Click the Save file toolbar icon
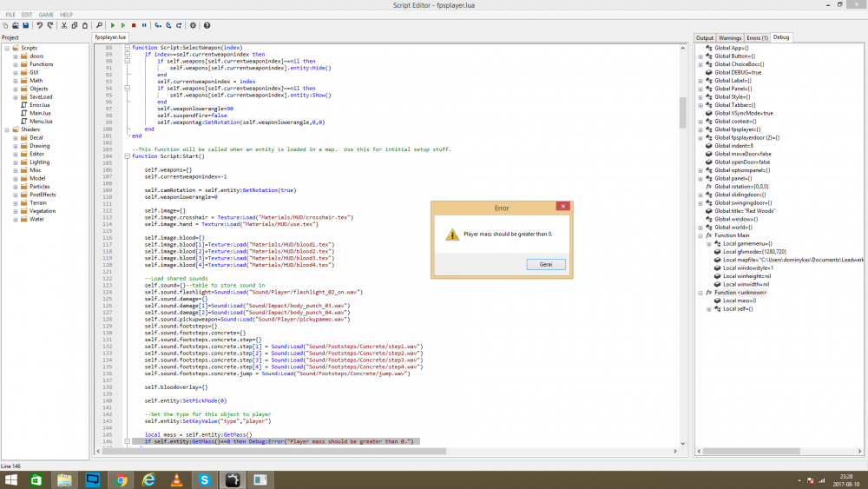Screen dimensions: 868x489 25,26
